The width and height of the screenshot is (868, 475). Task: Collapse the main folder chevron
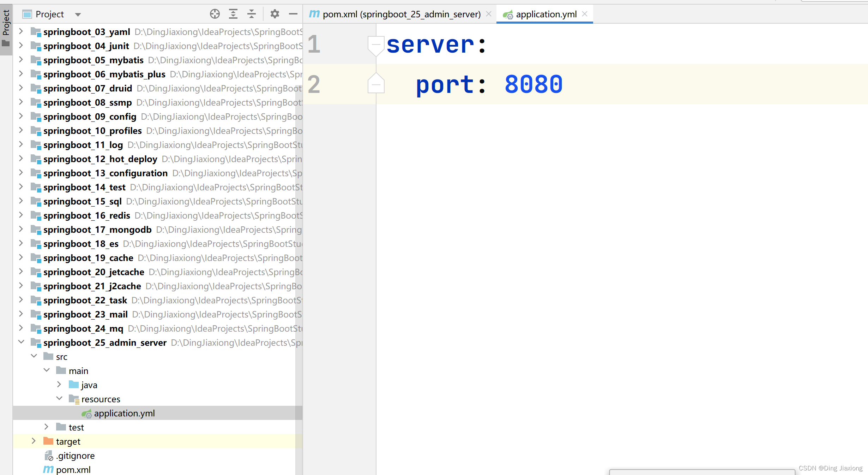coord(47,370)
